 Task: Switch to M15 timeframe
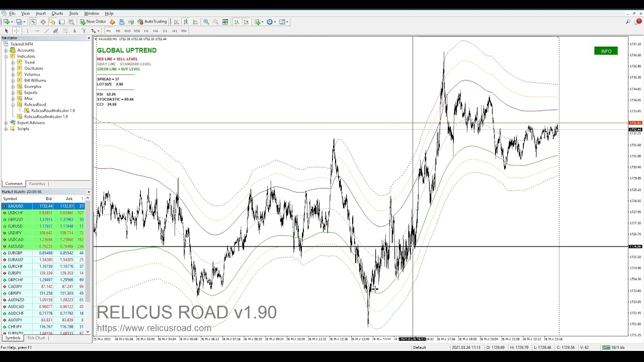coord(127,31)
